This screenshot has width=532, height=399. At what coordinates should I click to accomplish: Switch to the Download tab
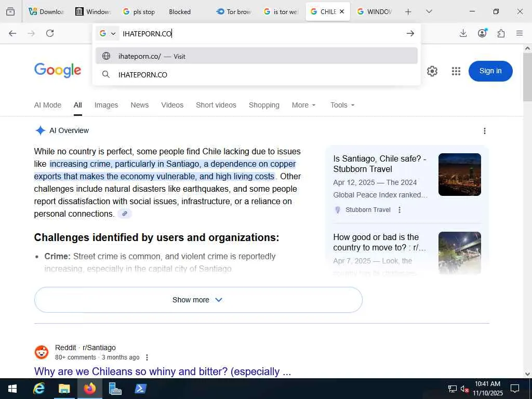tap(46, 11)
